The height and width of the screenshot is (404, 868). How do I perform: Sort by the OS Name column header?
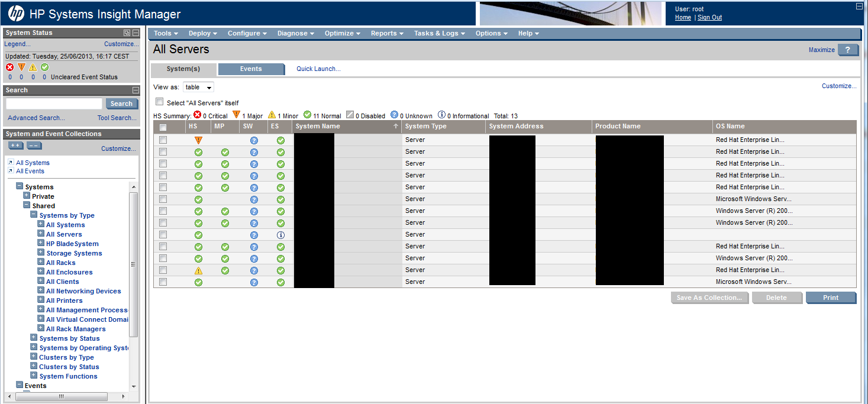[x=730, y=126]
